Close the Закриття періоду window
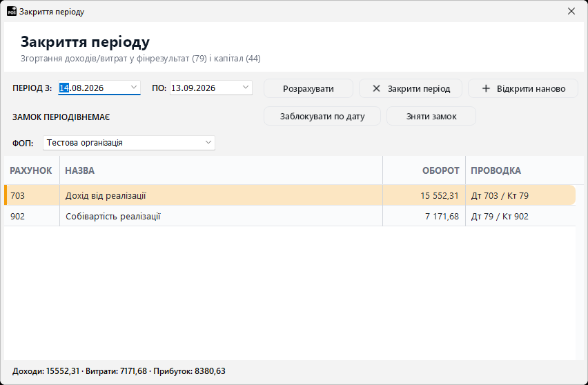588x385 pixels. coord(571,11)
